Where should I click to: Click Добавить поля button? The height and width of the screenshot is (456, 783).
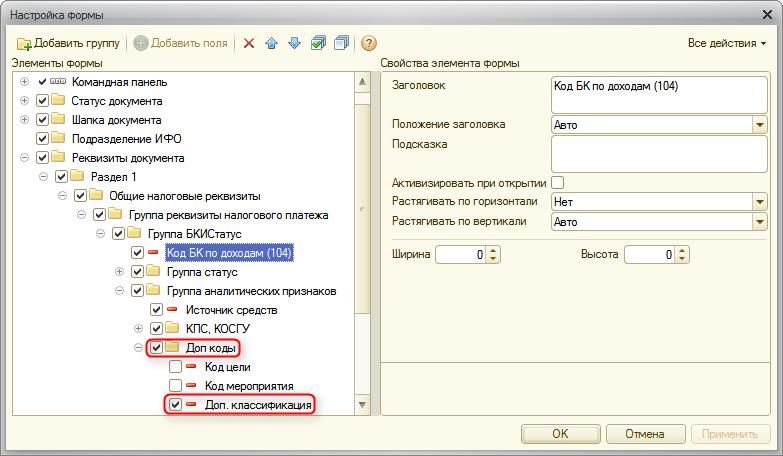(181, 43)
